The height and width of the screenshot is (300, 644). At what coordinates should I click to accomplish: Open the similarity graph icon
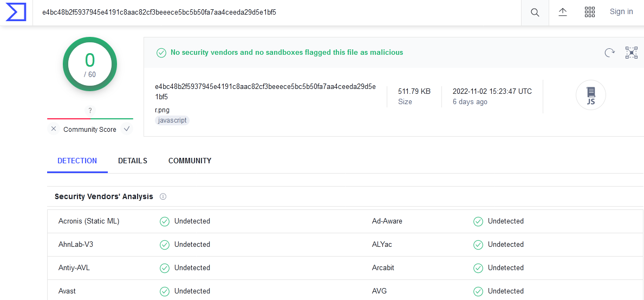631,52
